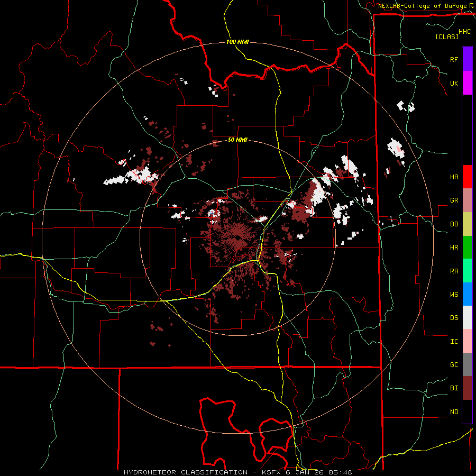The image size is (476, 476).
Task: Click the WS legend label
Action: click(x=454, y=295)
